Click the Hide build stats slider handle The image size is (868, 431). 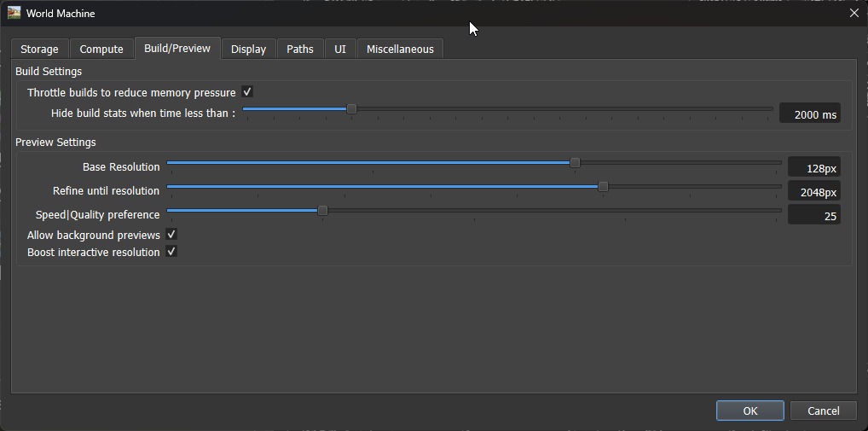click(351, 109)
